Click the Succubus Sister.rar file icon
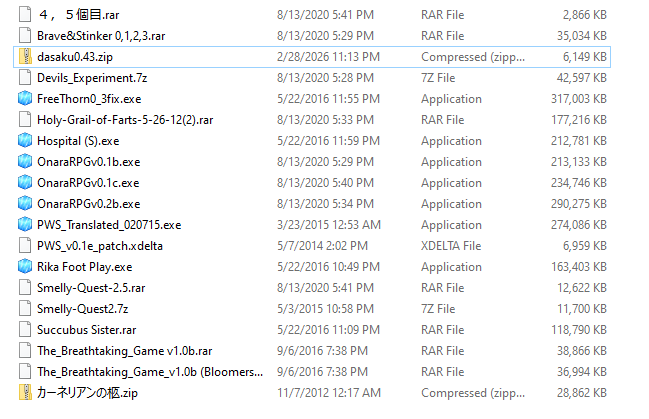Image resolution: width=649 pixels, height=419 pixels. (25, 330)
